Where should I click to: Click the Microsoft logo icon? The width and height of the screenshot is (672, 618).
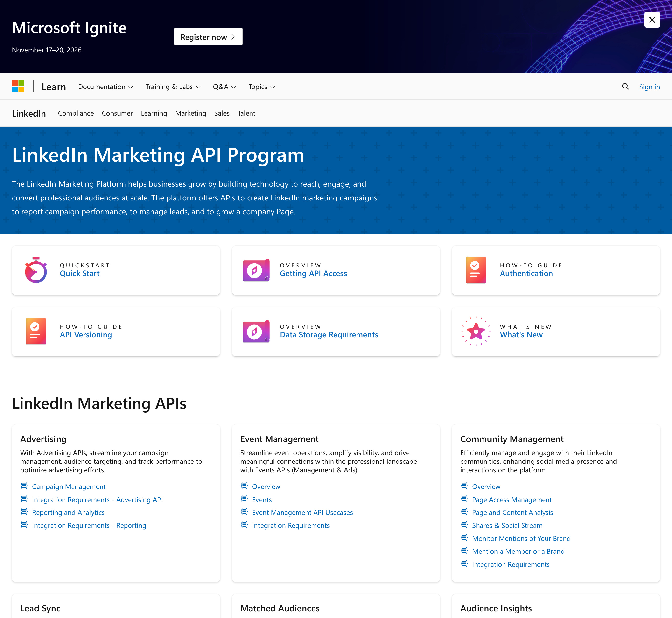point(18,86)
